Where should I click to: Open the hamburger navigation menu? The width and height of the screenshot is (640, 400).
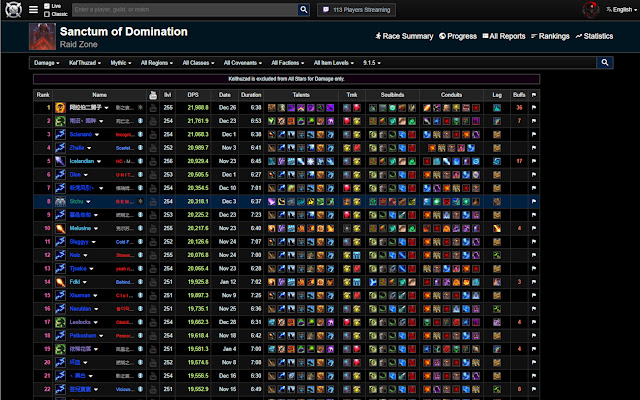pyautogui.click(x=33, y=9)
